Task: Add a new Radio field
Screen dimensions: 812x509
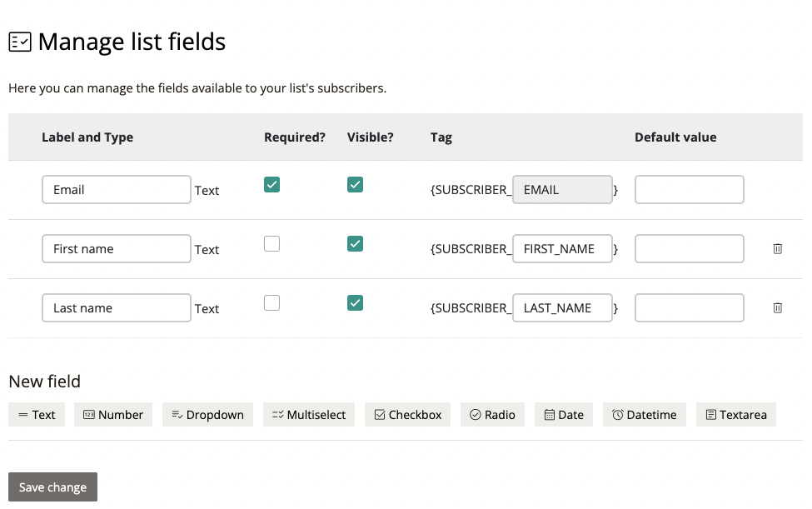Action: tap(492, 415)
